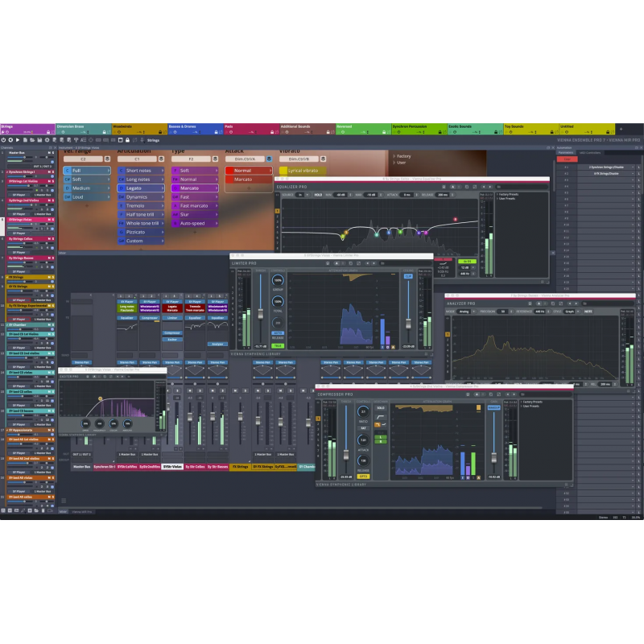Screen dimensions: 644x644
Task: Click the microphone icon near the Strings label
Action: (142, 140)
